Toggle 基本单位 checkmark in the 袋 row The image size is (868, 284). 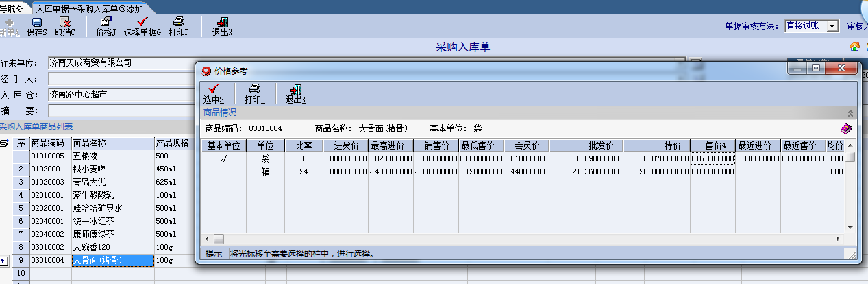[224, 158]
